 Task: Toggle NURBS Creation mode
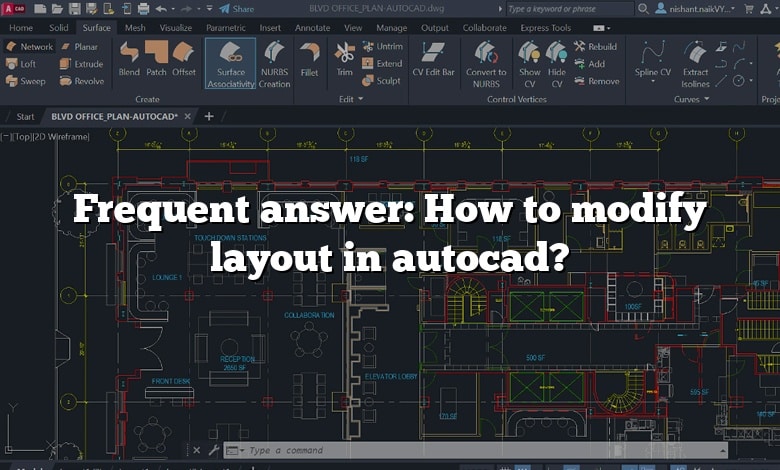274,64
